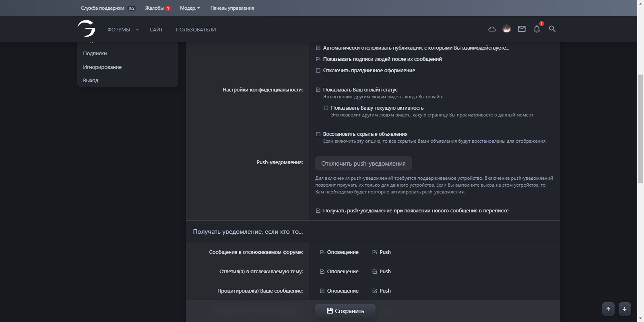644x322 pixels.
Task: Check 'Восстановить скрытые объявления' option
Action: (x=318, y=134)
